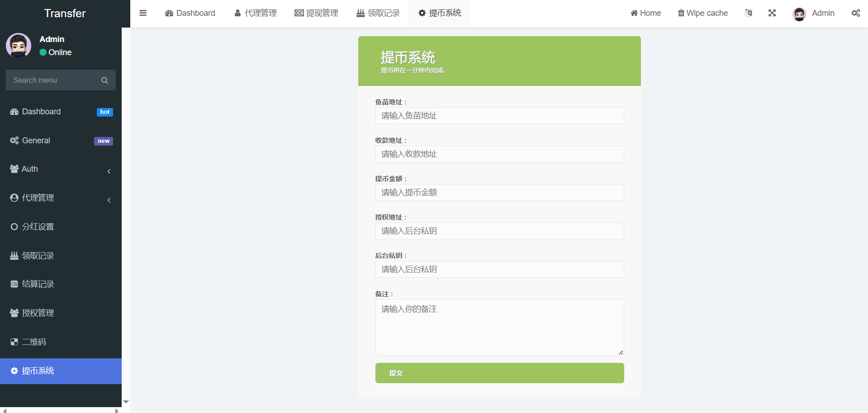
Task: Toggle the sidebar with the hamburger icon
Action: tap(143, 13)
